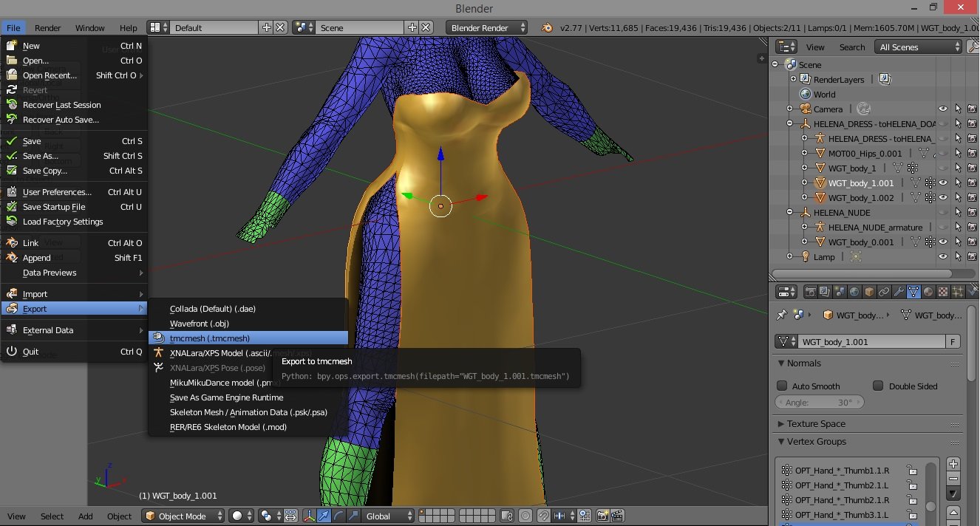This screenshot has height=526, width=980.
Task: Collapse the Normals panel
Action: coord(781,363)
